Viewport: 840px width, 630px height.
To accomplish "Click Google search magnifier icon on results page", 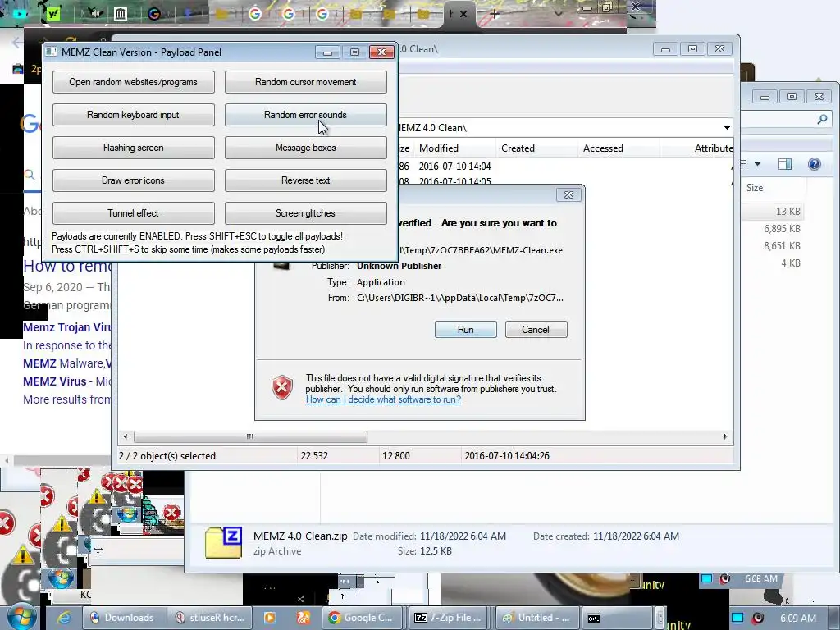I will point(30,174).
